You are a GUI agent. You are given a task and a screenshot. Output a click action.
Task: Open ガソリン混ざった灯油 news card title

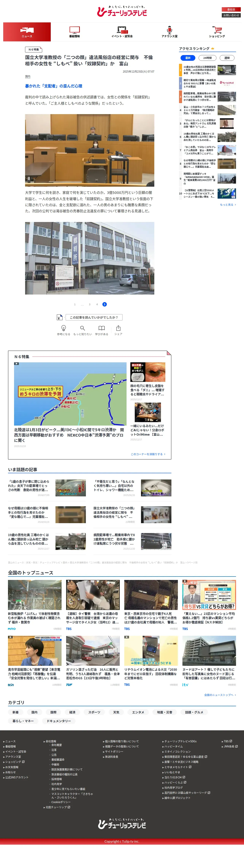[93, 674]
